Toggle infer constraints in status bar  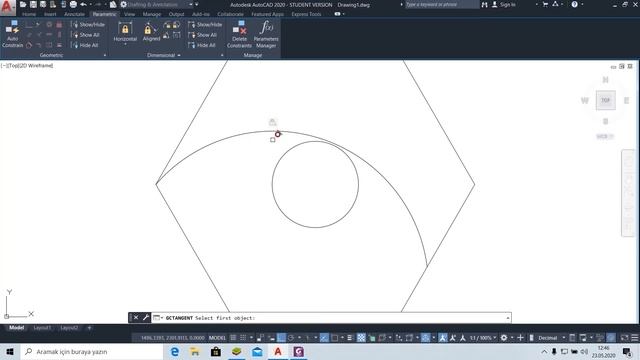(260, 338)
